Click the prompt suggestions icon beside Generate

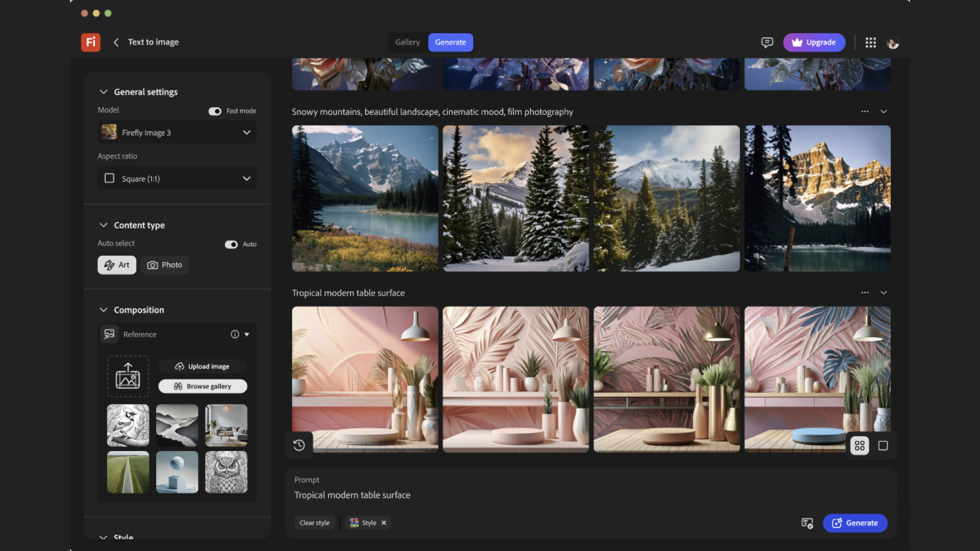point(807,523)
